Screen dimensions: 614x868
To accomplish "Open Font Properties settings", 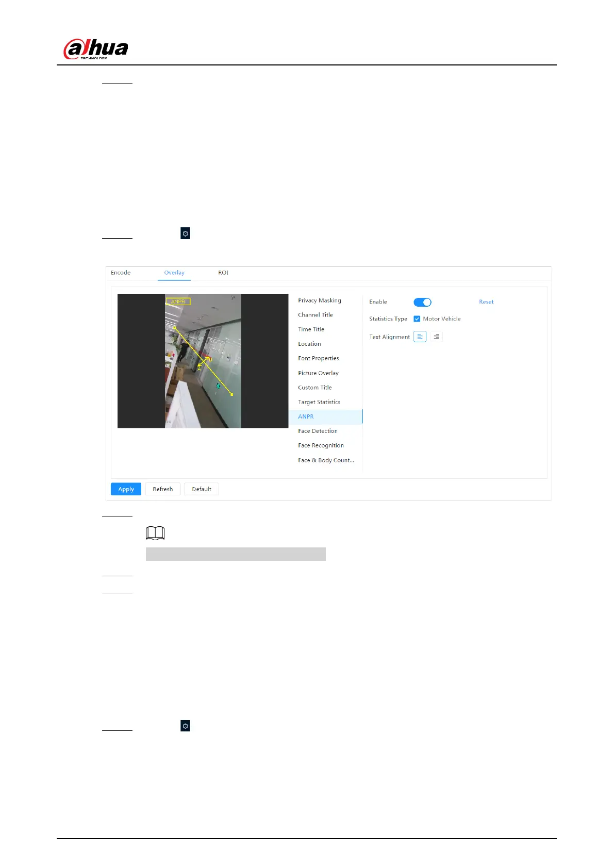I will point(318,358).
